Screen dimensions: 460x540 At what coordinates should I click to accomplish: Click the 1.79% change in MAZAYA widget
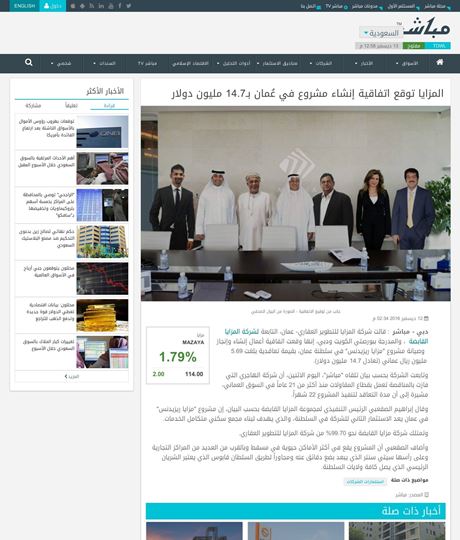click(x=178, y=357)
